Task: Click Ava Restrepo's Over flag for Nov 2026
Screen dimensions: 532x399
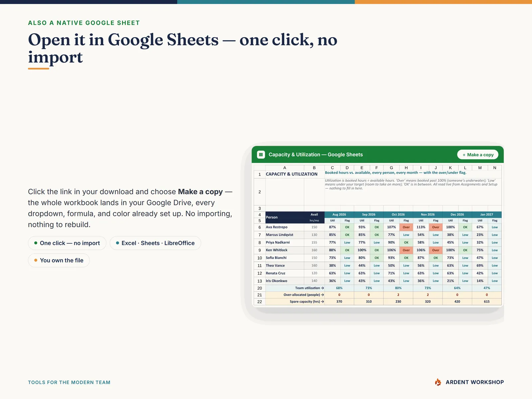Action: point(436,227)
